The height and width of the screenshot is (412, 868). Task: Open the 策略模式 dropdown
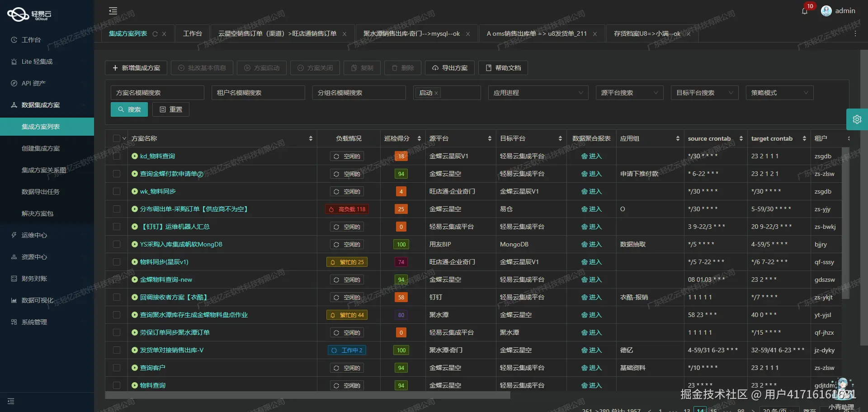779,93
